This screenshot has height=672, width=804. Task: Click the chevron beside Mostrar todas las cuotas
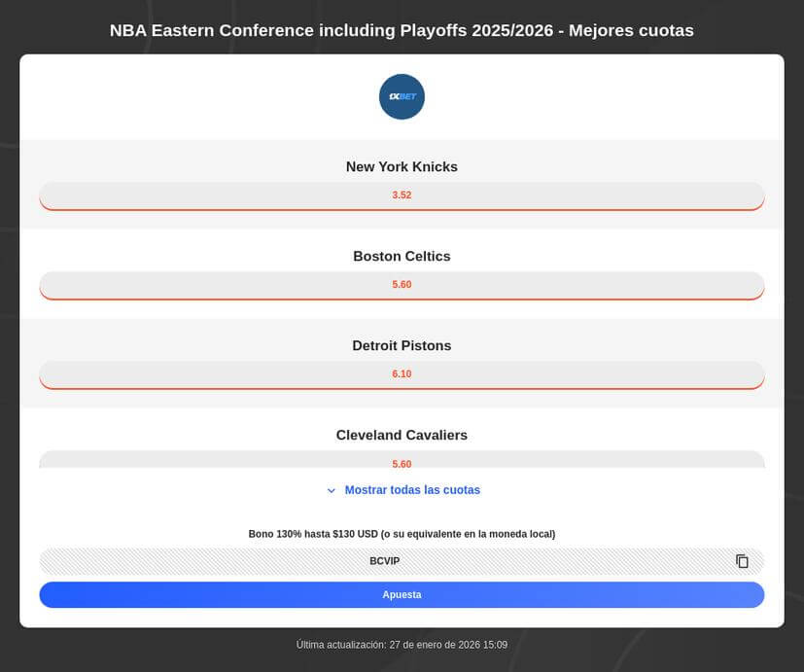click(x=331, y=490)
